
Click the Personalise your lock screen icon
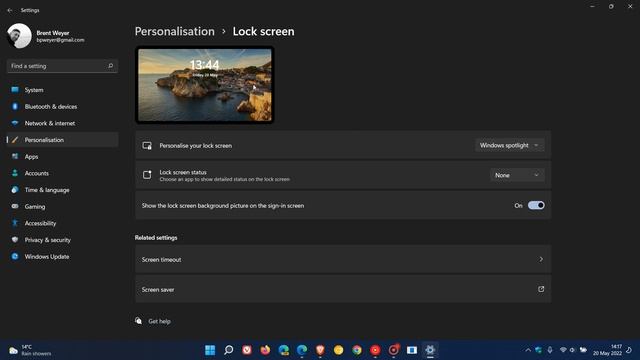(x=147, y=145)
